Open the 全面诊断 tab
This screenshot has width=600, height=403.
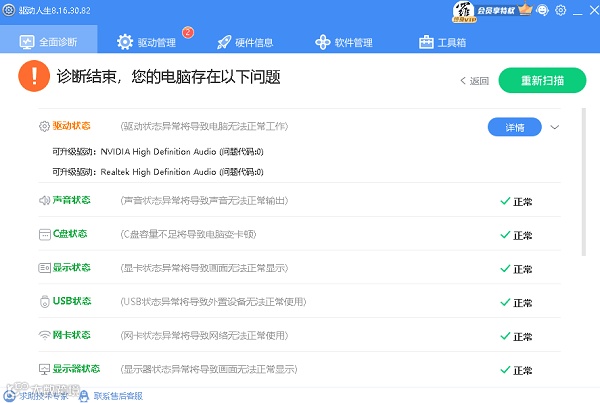49,39
